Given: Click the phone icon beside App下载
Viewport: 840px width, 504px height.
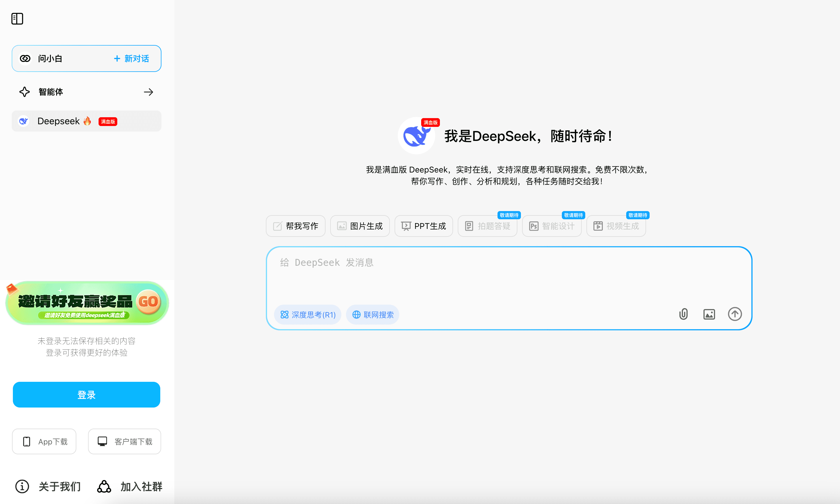Looking at the screenshot, I should tap(27, 441).
